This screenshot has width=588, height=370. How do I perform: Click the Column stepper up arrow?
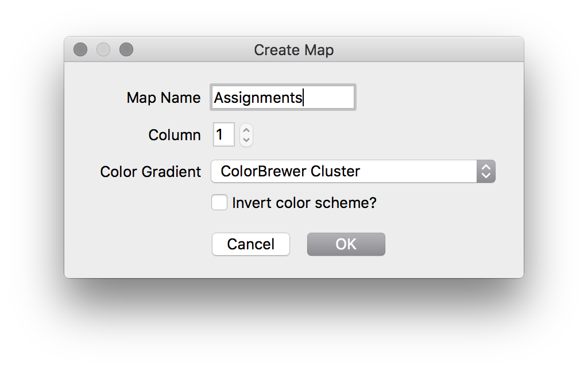coord(246,130)
